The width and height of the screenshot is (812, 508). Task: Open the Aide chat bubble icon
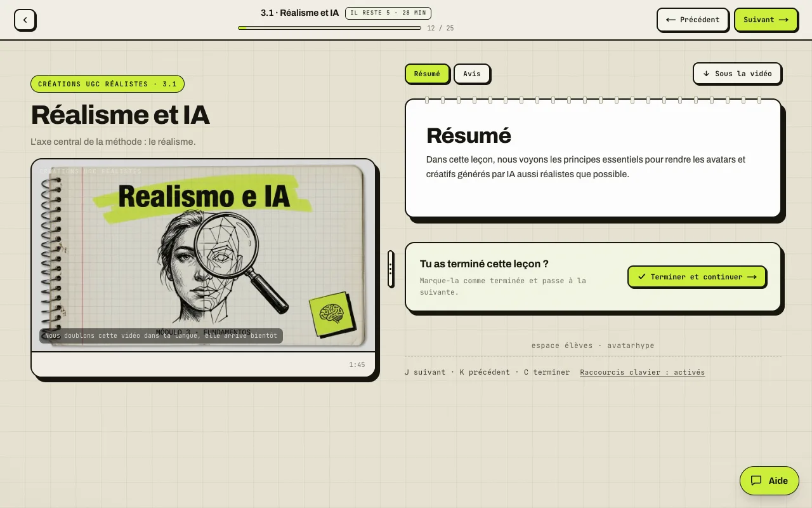pos(756,481)
